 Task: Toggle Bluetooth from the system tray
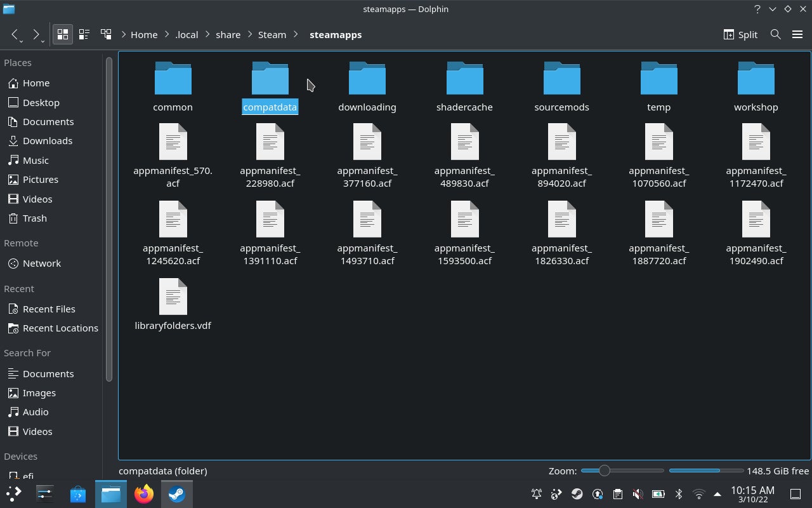click(679, 493)
